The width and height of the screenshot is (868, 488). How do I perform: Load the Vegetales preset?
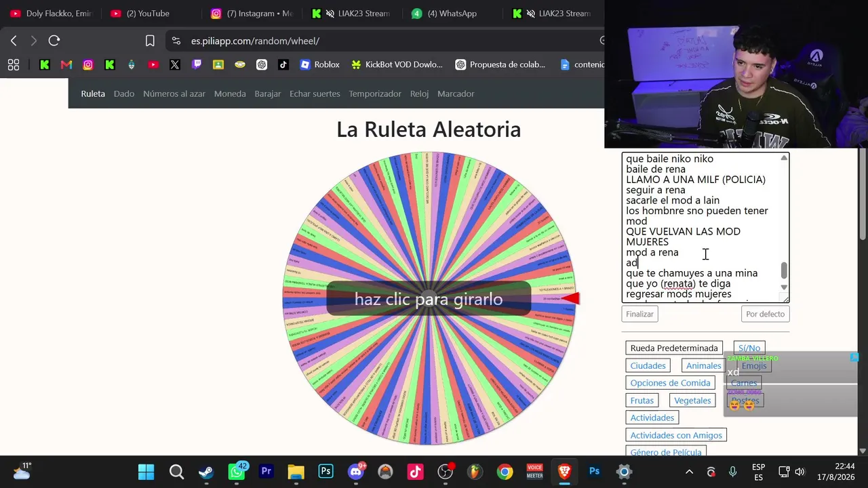click(x=692, y=401)
